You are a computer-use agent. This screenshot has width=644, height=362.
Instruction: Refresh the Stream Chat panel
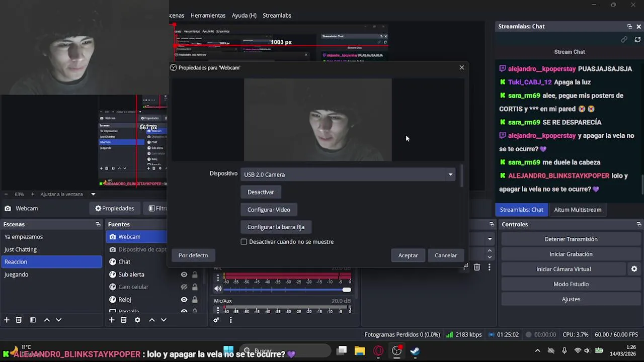click(638, 39)
